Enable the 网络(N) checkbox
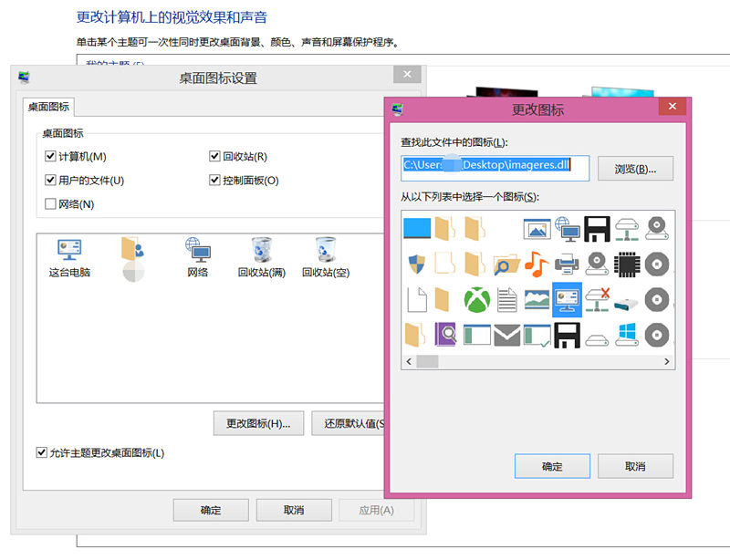 tap(51, 204)
